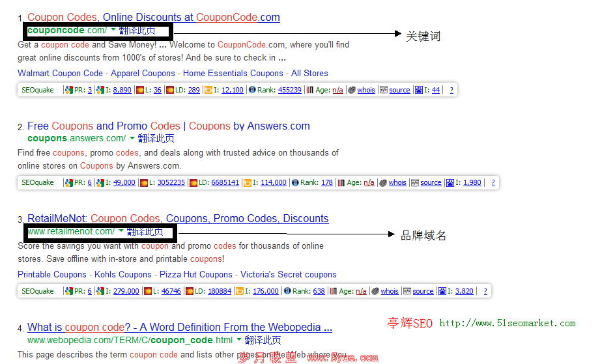Click Google index icon beside 279,000

click(x=100, y=291)
